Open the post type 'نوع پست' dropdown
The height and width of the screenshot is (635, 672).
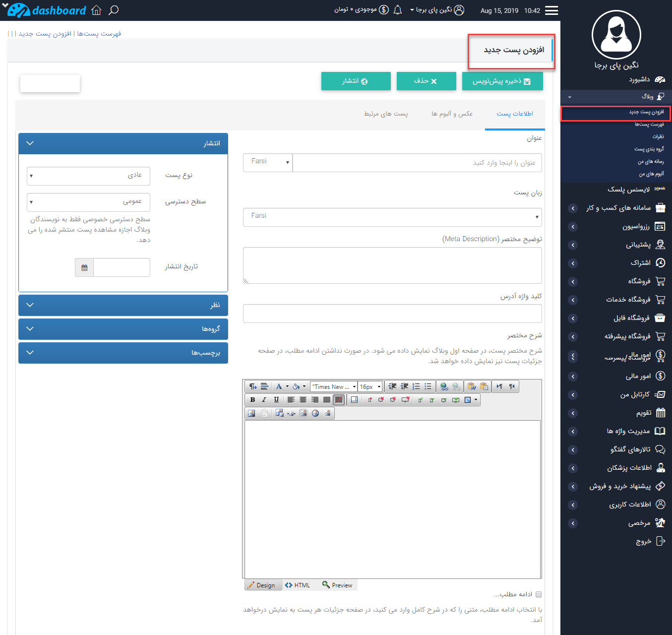88,176
